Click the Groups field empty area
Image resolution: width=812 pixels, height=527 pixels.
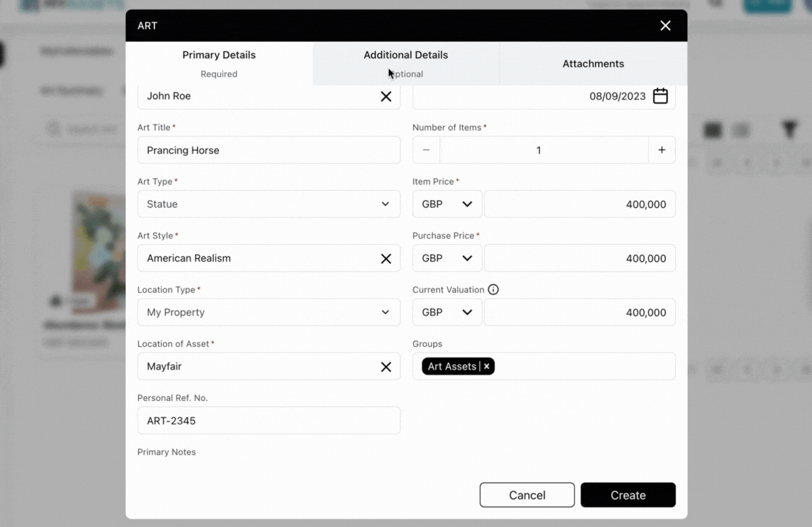tap(584, 367)
